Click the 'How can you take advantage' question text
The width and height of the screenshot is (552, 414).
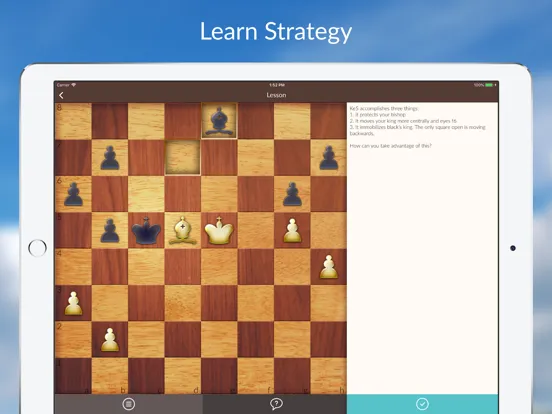pos(390,146)
